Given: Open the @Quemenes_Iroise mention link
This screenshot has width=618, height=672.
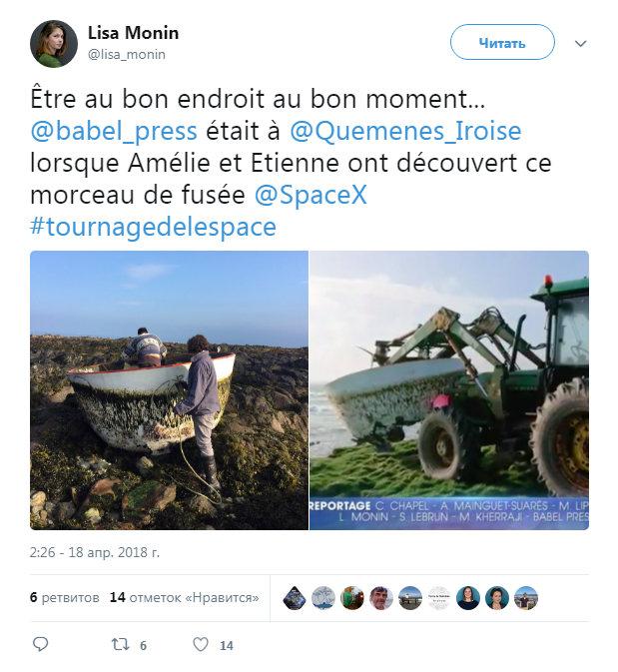Looking at the screenshot, I should (405, 131).
